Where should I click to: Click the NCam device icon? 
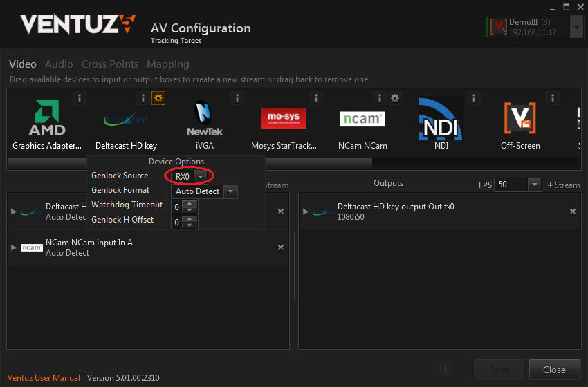[362, 119]
